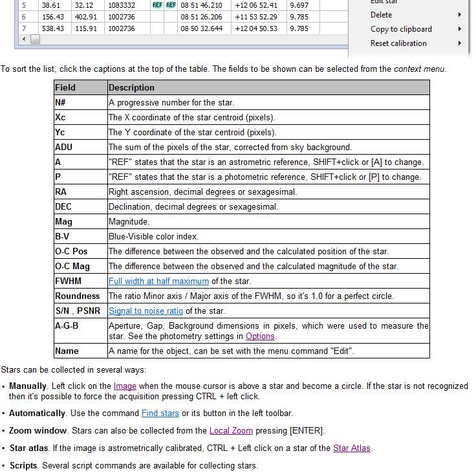Click the DEC value +12 04 50.53
This screenshot has height=473, width=476.
[256, 28]
